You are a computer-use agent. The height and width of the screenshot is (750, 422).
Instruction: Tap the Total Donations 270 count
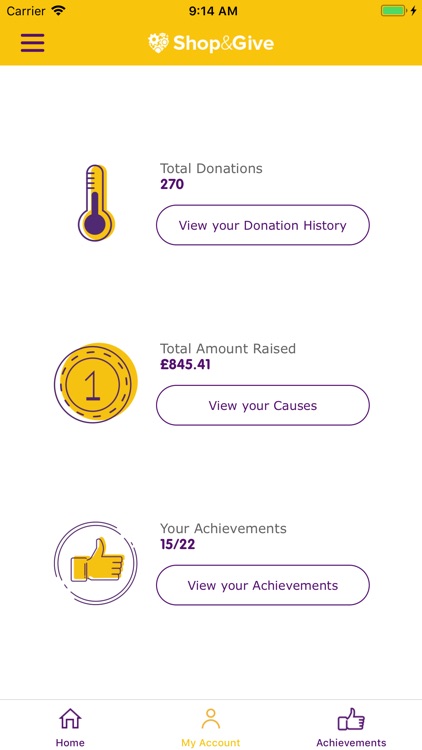coord(172,184)
